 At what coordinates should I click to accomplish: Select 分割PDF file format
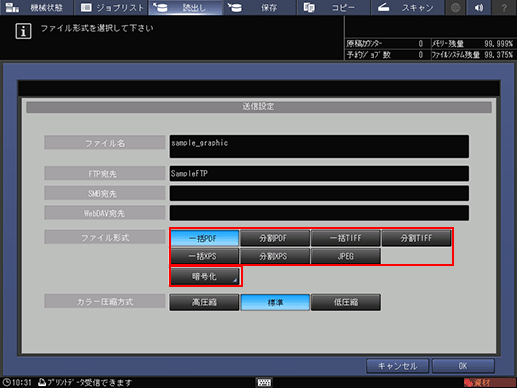(x=275, y=238)
